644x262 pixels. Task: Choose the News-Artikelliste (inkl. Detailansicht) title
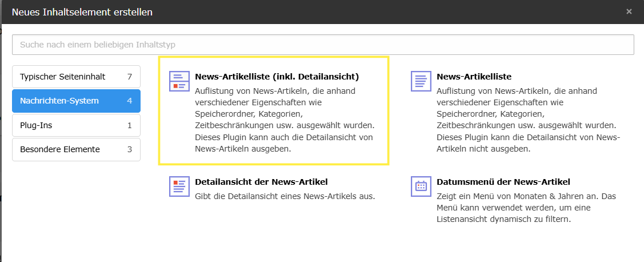click(277, 77)
